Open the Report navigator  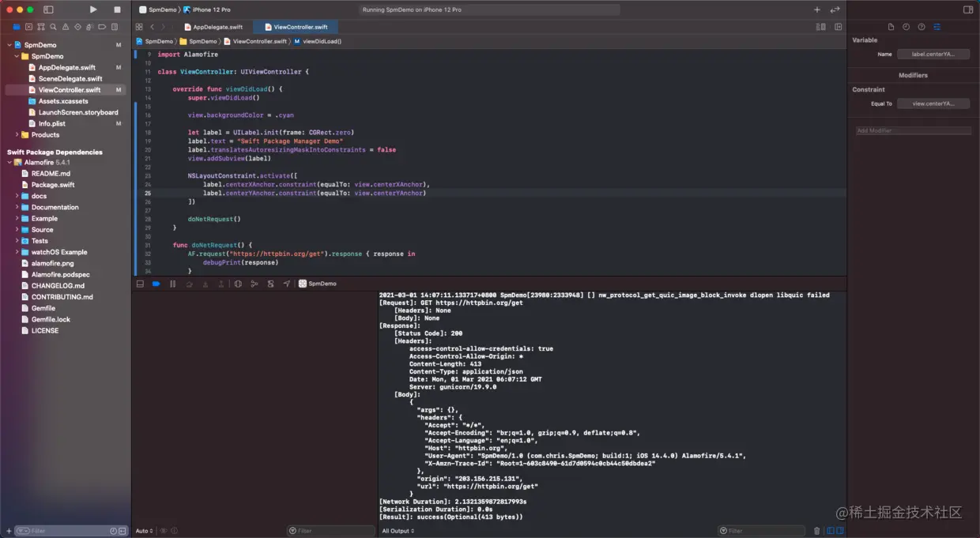pyautogui.click(x=114, y=27)
